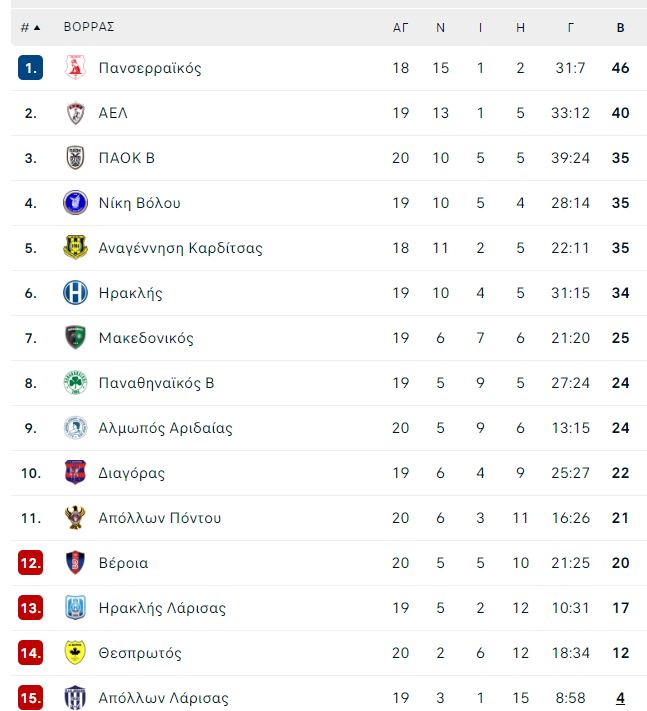Click the Ηρακλής blue H logo
647x711 pixels.
point(75,292)
